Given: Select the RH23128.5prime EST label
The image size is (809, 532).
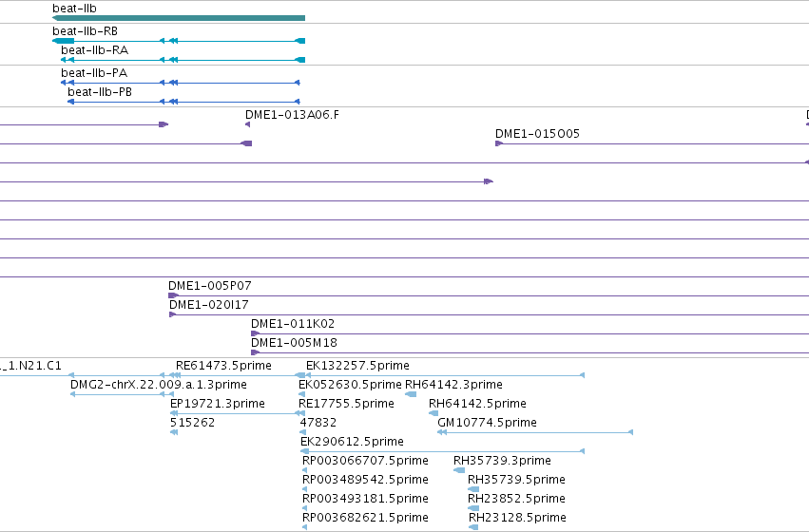Looking at the screenshot, I should [517, 518].
